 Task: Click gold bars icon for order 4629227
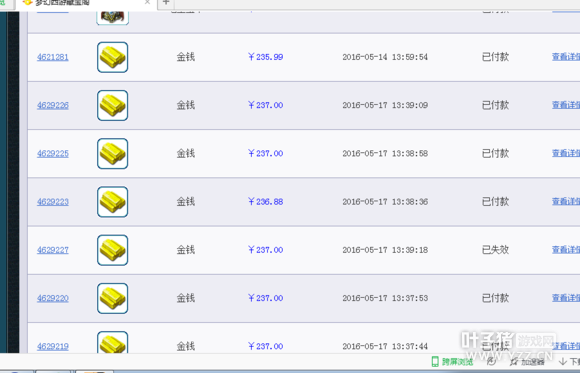pos(112,250)
